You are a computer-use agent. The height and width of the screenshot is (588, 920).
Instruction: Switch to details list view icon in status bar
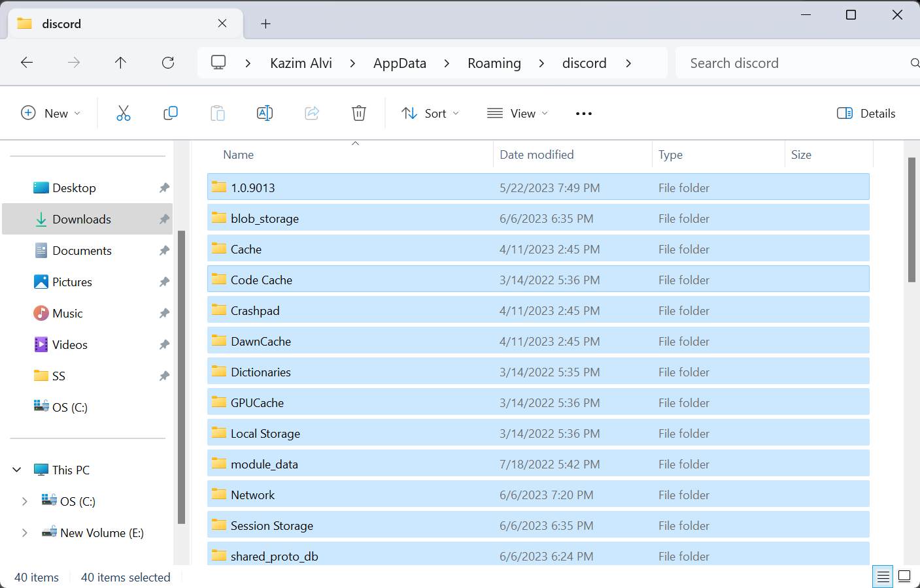tap(883, 576)
